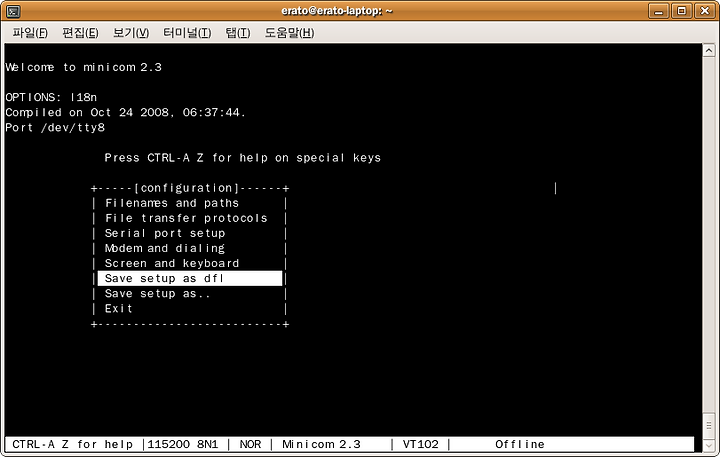Select 'Modem and dialing' entry

coord(165,248)
